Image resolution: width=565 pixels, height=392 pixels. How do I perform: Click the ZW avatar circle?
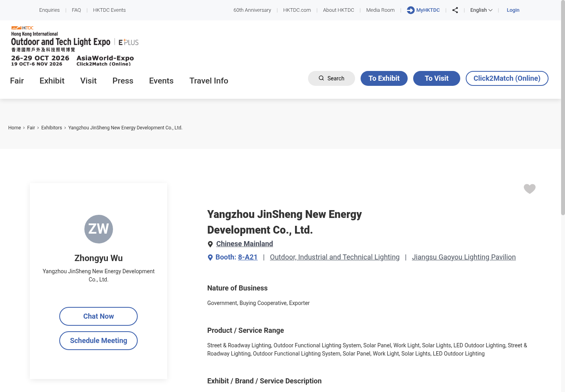coord(98,229)
